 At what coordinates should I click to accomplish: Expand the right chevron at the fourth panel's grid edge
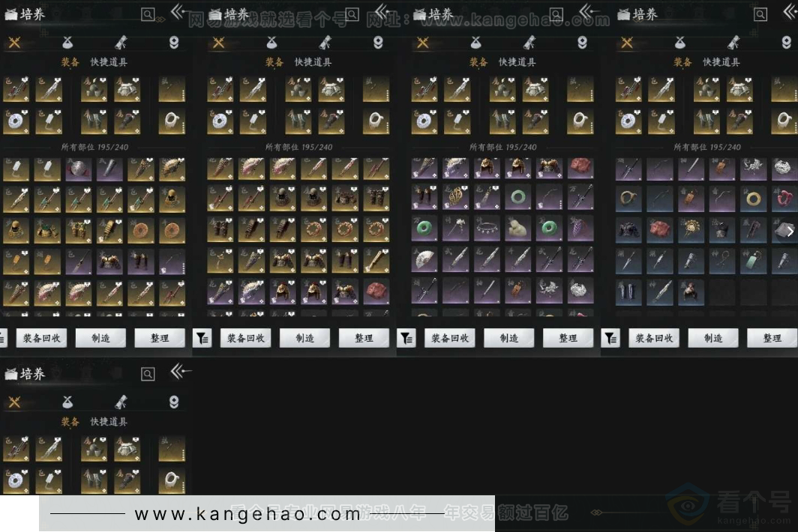tap(790, 232)
